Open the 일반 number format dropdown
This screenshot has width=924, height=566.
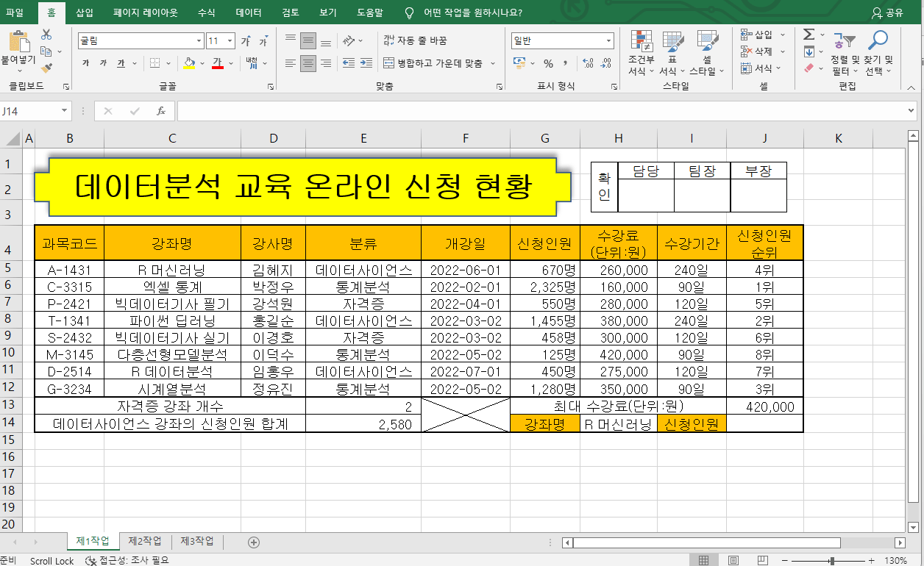tap(609, 41)
